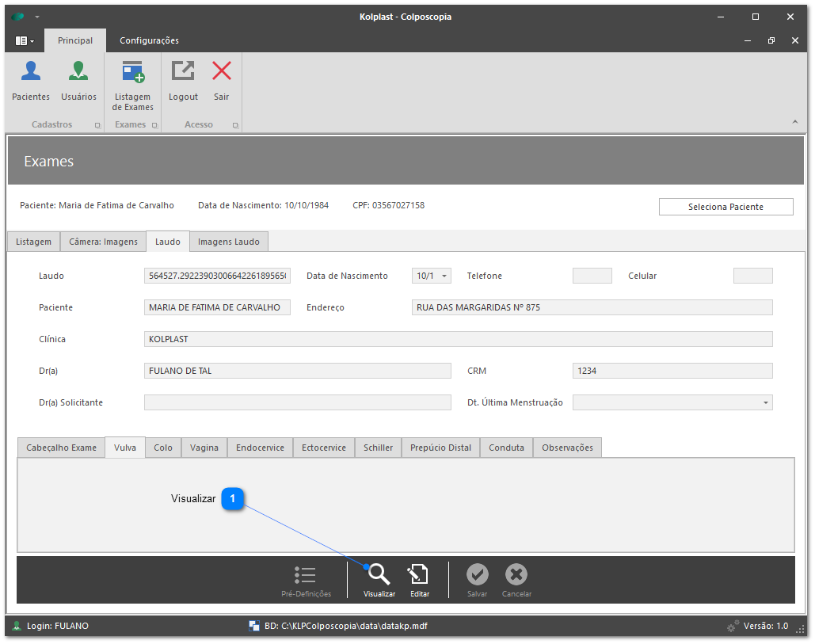This screenshot has height=644, width=815.
Task: Click the Editar pencil icon
Action: coord(418,574)
